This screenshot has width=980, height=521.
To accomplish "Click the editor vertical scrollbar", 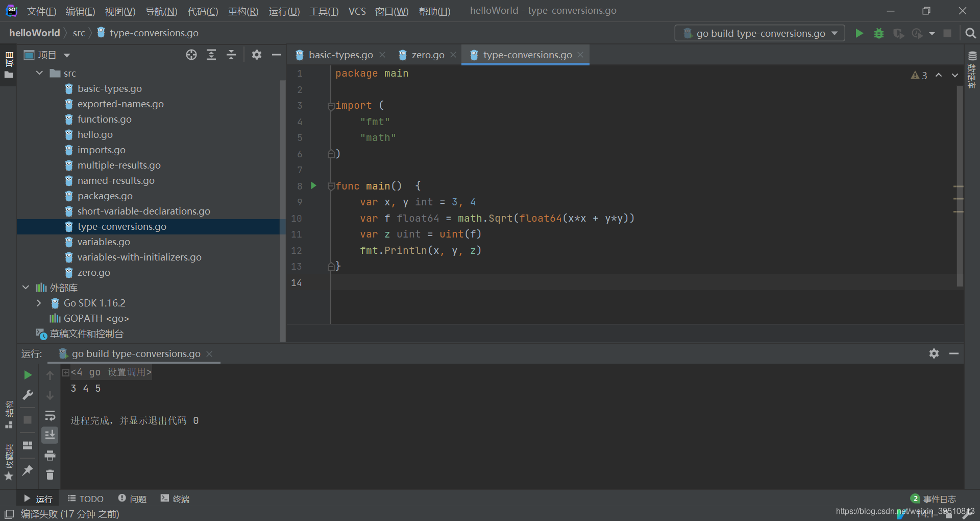I will point(960,186).
